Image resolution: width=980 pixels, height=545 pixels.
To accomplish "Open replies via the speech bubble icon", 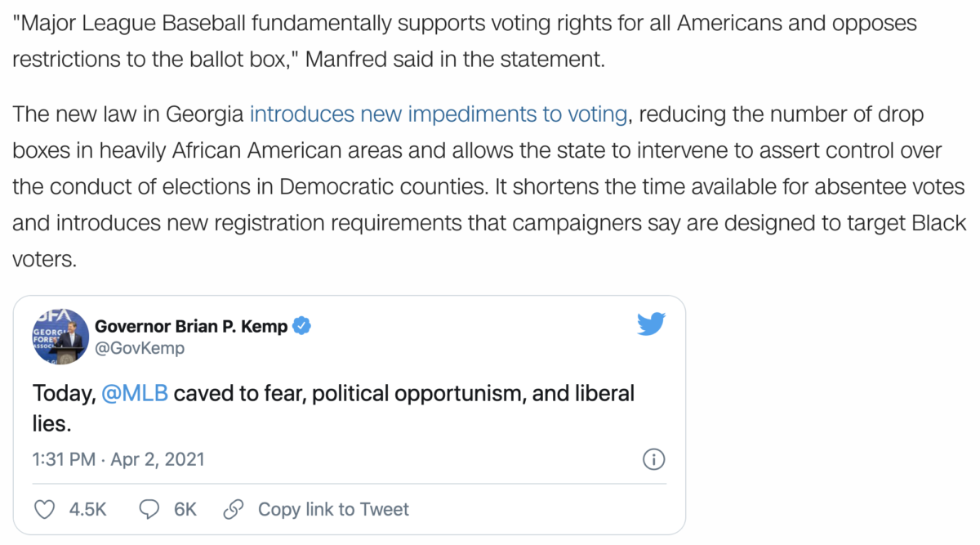I will (x=149, y=510).
